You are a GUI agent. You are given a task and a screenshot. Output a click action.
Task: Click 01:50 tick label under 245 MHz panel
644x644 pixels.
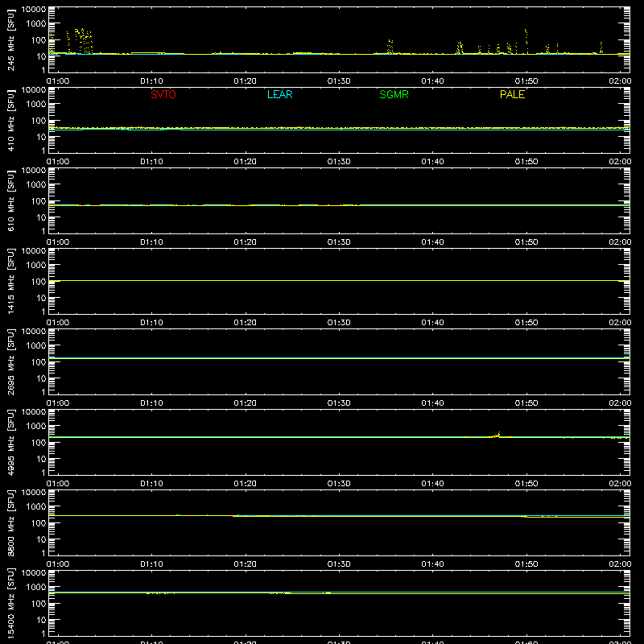[526, 81]
